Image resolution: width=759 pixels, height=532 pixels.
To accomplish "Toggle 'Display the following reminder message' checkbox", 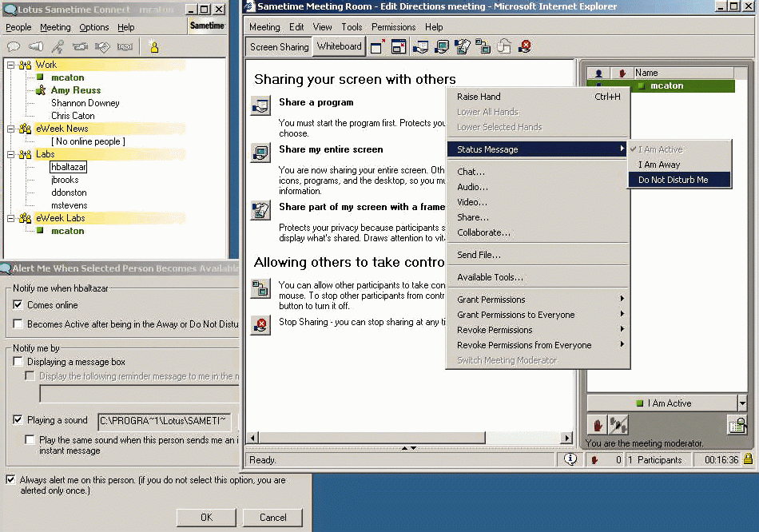I will click(30, 376).
